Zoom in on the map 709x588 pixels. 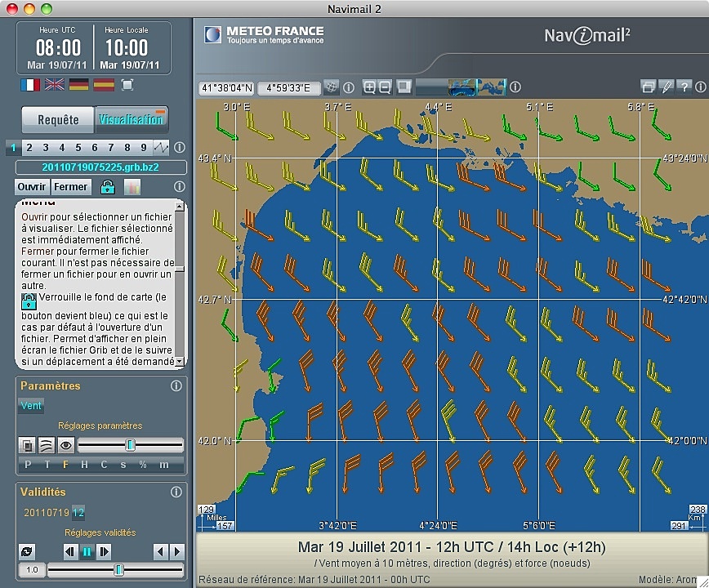pos(369,87)
